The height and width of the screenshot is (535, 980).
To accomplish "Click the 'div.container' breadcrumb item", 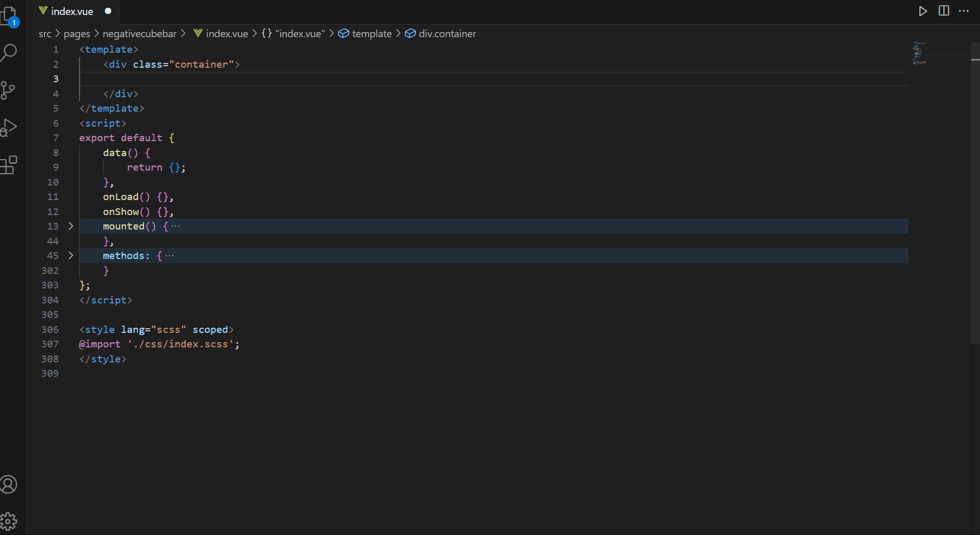I will pos(440,34).
